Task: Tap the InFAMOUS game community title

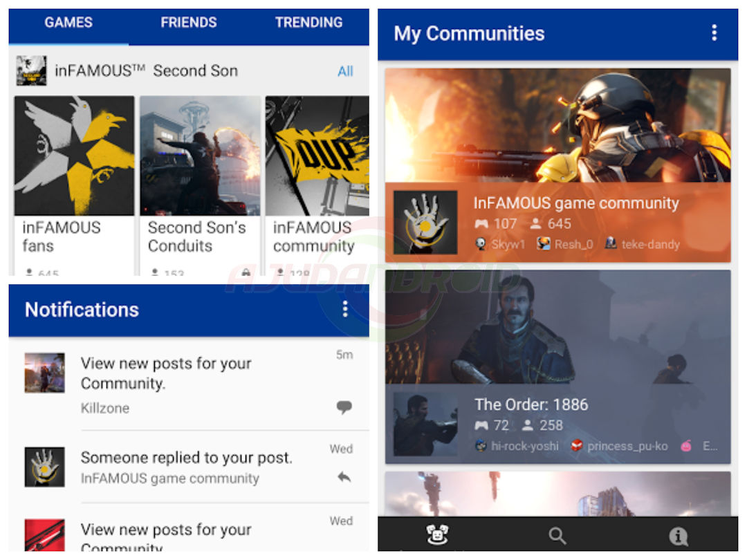Action: [576, 203]
